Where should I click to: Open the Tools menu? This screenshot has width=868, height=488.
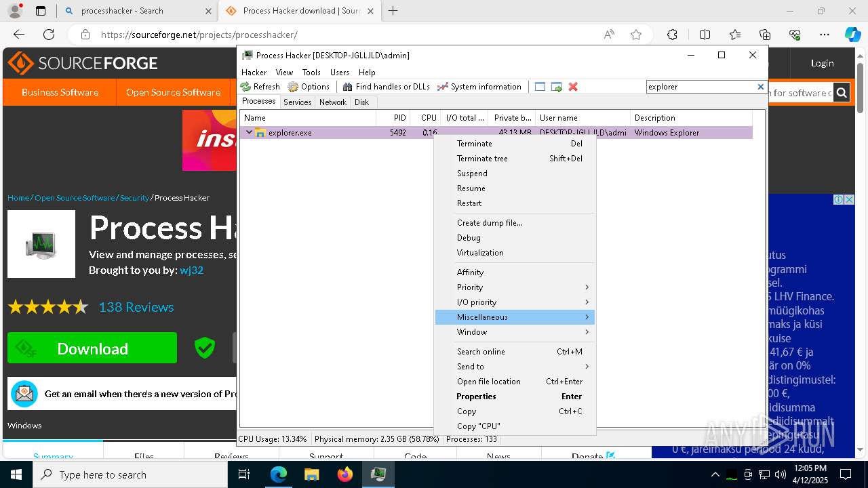[311, 73]
